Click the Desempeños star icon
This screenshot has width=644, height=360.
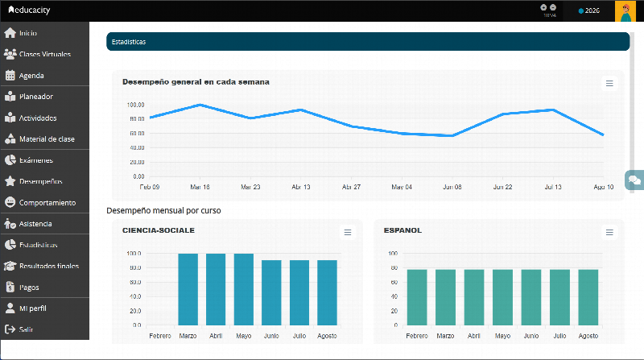[10, 181]
